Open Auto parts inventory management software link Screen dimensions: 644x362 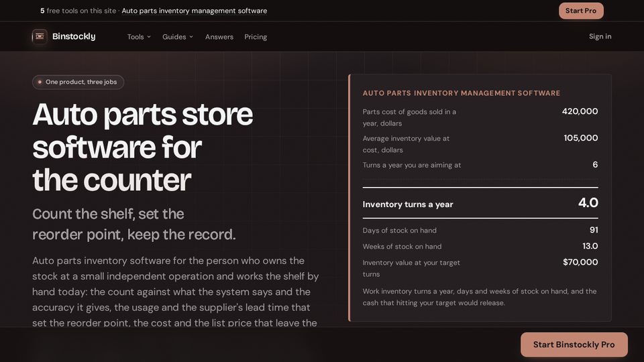195,11
